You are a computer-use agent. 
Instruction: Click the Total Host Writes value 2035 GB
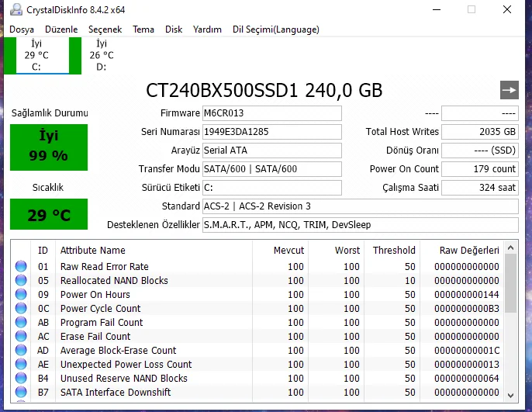click(x=480, y=132)
